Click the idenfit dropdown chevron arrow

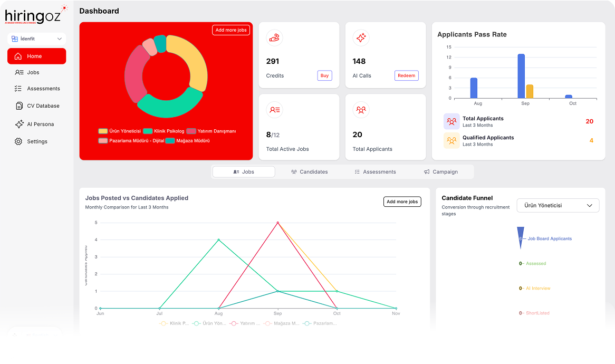[59, 39]
